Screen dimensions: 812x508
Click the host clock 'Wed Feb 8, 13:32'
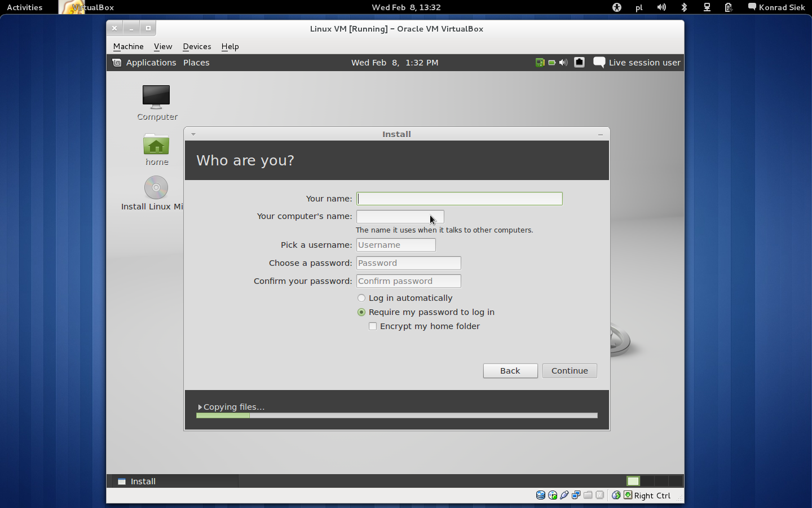tap(406, 7)
